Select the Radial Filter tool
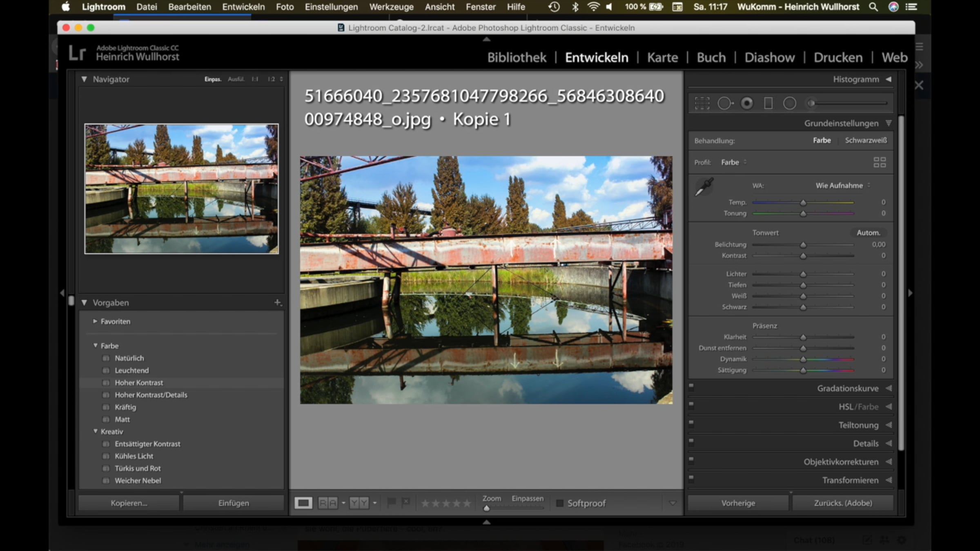This screenshot has width=980, height=551. (x=790, y=103)
